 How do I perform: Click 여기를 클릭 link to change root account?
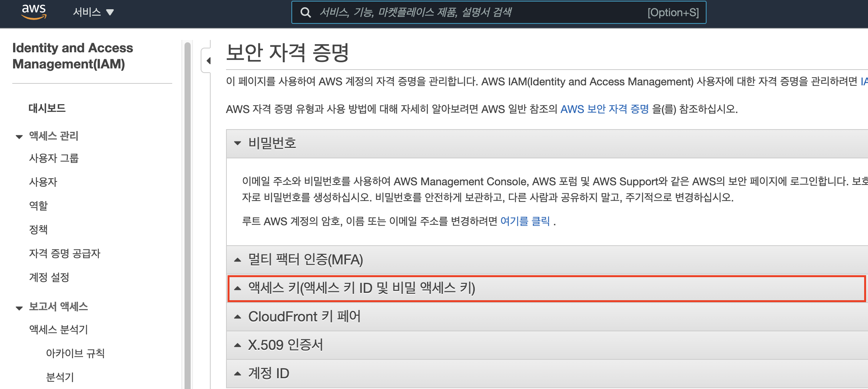[525, 221]
